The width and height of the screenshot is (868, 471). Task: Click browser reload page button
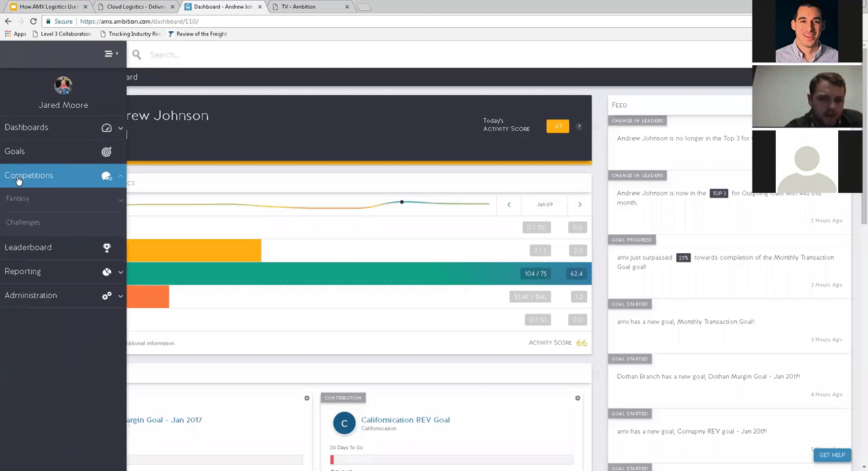click(x=33, y=21)
